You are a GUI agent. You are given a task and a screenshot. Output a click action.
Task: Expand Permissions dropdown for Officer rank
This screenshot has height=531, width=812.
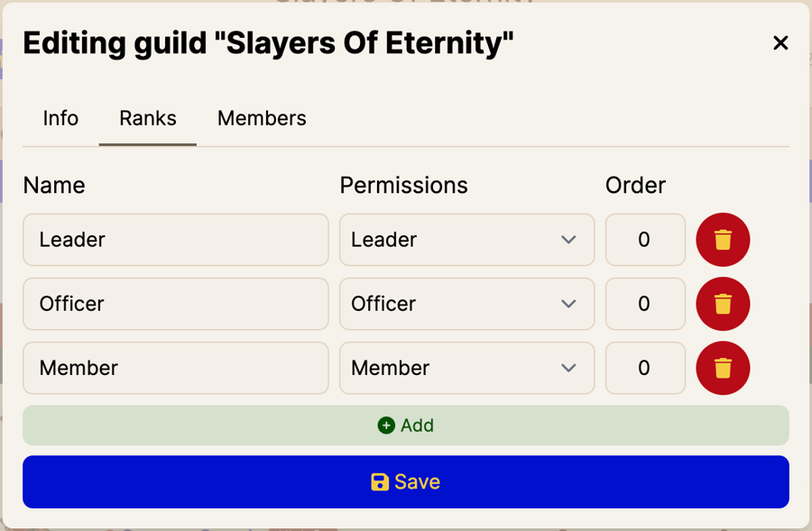point(466,304)
